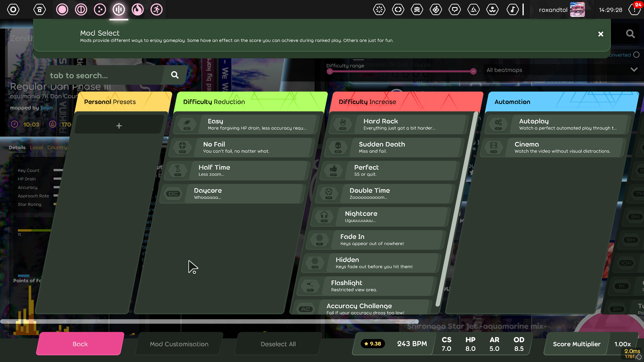Viewport: 644px width, 362px height.
Task: Expand the All beatmaps dropdown
Action: point(634,70)
